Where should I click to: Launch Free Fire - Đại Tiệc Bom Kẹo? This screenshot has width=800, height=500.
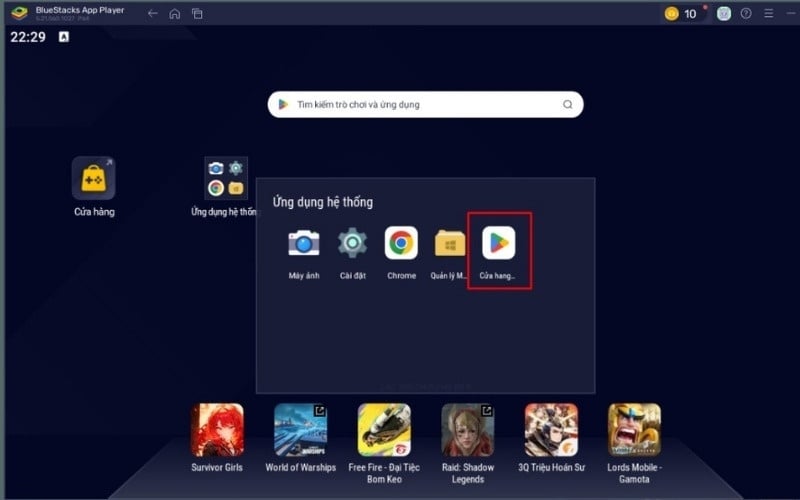[384, 430]
